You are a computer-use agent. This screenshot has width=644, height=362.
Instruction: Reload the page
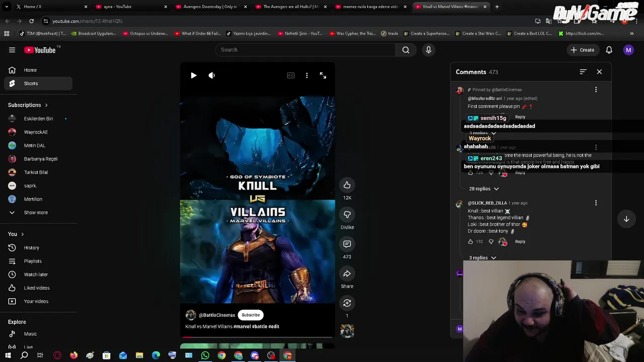pyautogui.click(x=31, y=21)
